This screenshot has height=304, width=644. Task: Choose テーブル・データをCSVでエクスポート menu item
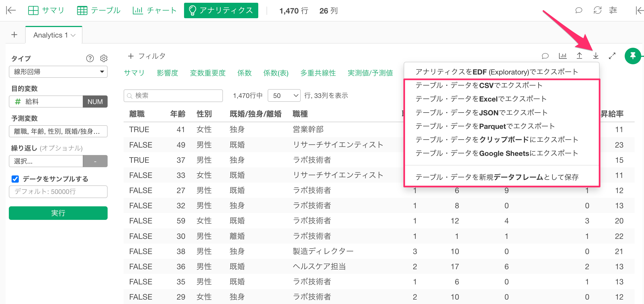pos(479,85)
